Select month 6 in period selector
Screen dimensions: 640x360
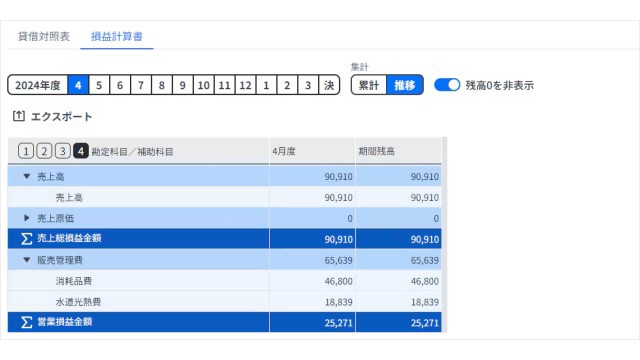pyautogui.click(x=120, y=85)
